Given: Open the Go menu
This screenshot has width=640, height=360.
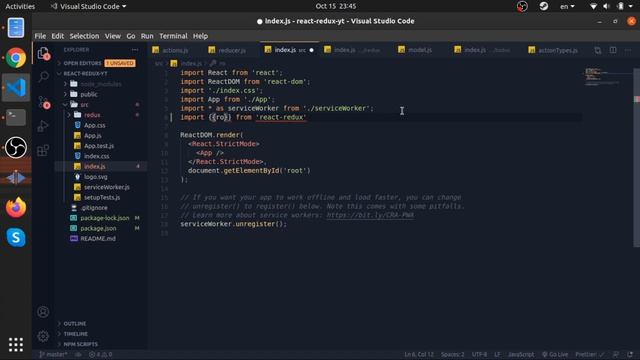Looking at the screenshot, I should [x=131, y=36].
